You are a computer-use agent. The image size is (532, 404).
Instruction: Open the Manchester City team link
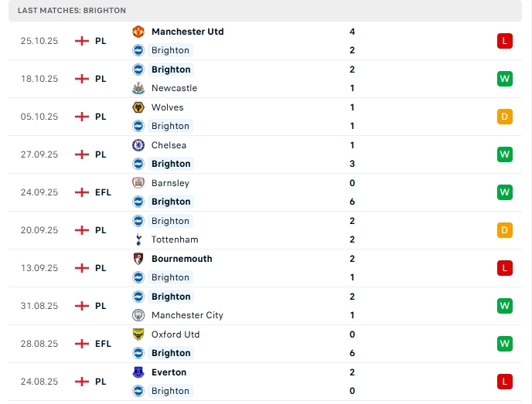(x=187, y=315)
